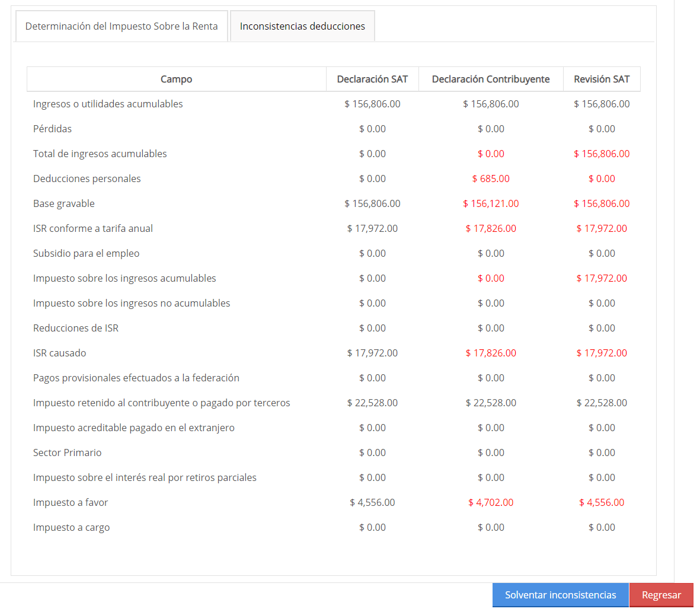Click the Deducciones personales row label
Screen dimensions: 700x615
(87, 179)
